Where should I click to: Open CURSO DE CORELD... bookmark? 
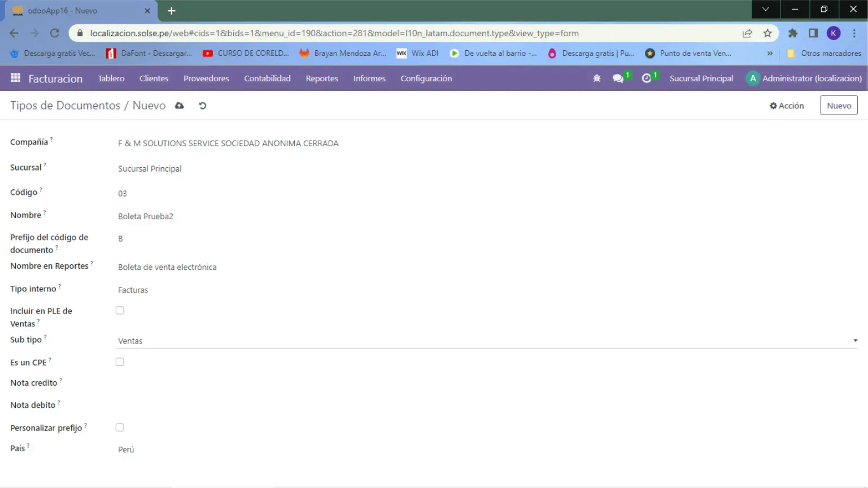pos(246,53)
